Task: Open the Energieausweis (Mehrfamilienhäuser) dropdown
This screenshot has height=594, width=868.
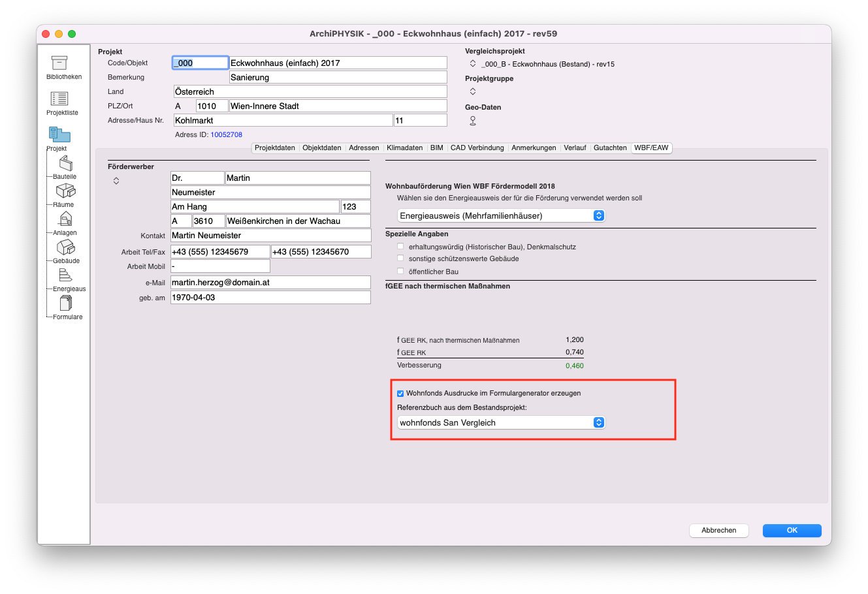Action: (502, 215)
